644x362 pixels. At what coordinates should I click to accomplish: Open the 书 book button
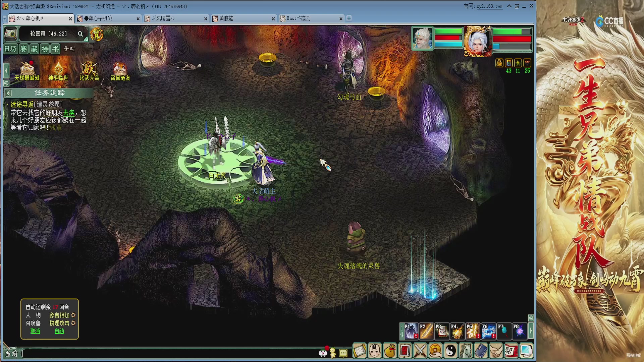point(56,49)
